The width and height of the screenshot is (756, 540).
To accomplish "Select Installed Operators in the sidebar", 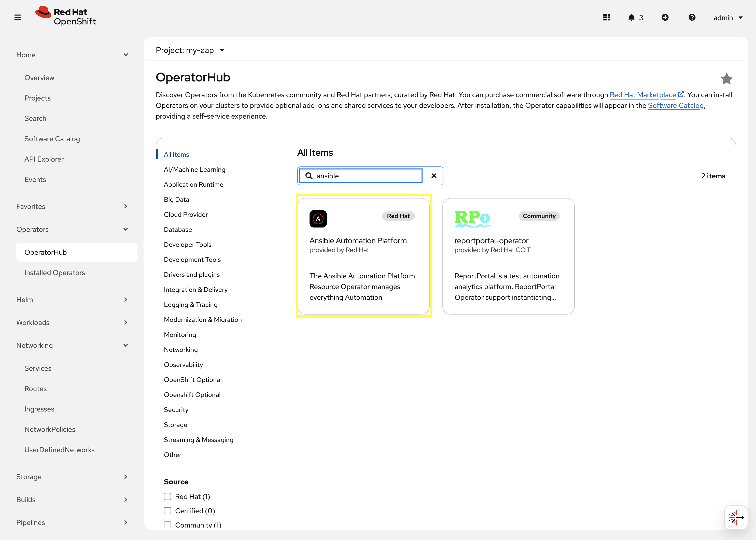I will point(54,272).
